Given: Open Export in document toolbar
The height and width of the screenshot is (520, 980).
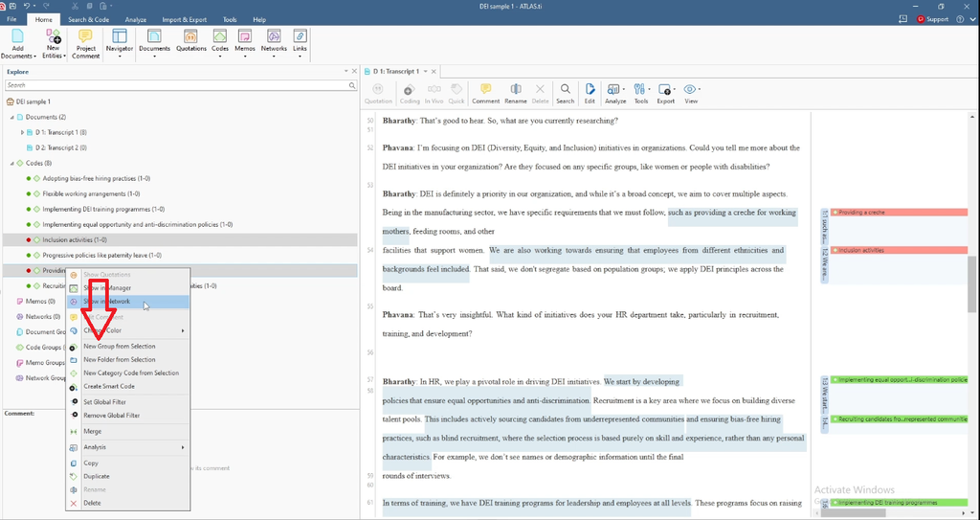Looking at the screenshot, I should click(666, 94).
